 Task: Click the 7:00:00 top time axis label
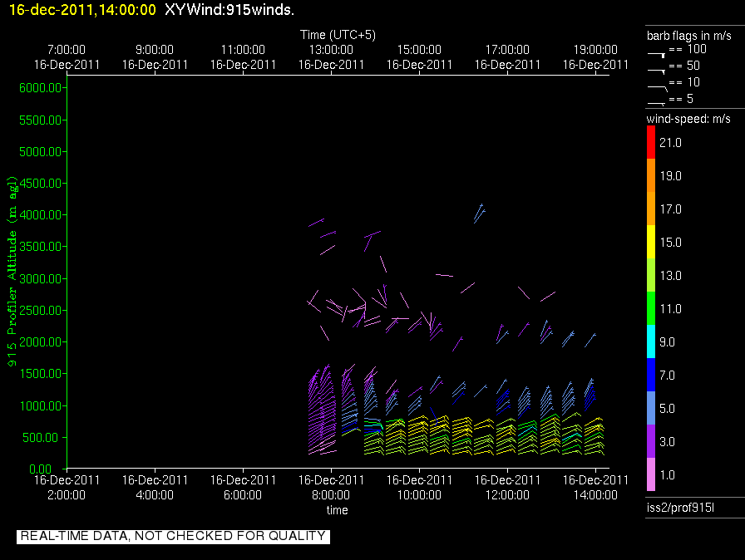[x=67, y=49]
